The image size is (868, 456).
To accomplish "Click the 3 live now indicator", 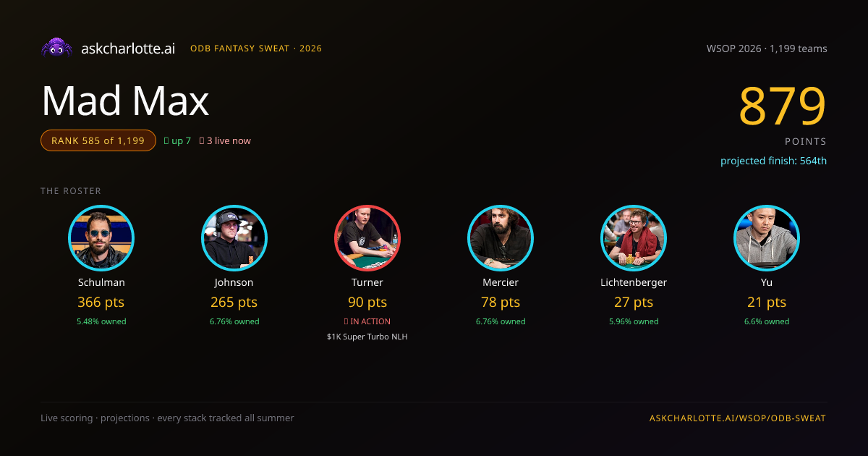I will 225,140.
